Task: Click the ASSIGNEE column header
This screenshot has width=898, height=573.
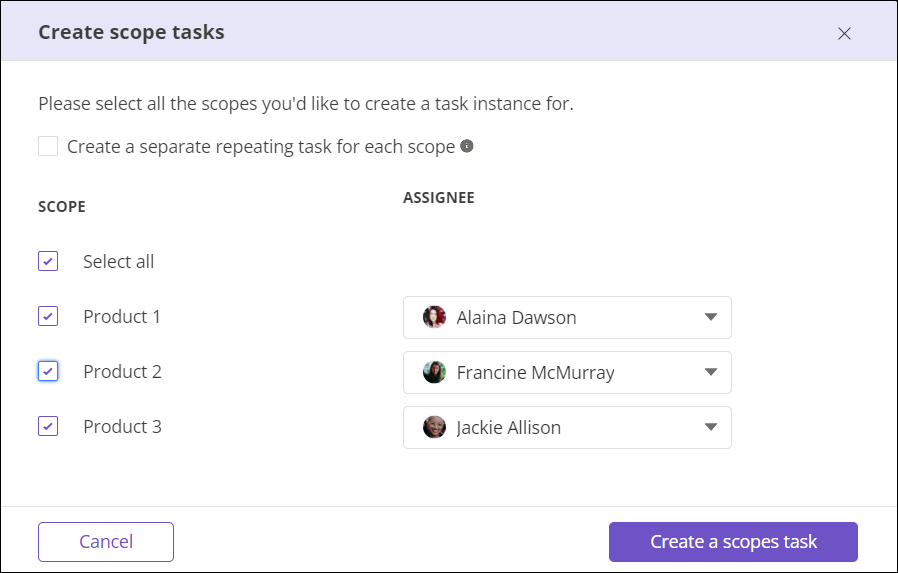Action: (x=439, y=197)
